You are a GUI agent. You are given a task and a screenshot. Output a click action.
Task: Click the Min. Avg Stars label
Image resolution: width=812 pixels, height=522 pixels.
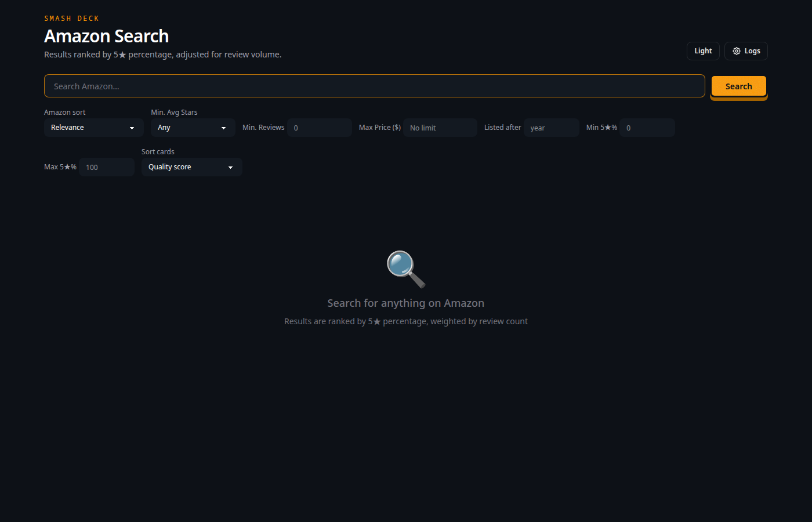coord(174,113)
